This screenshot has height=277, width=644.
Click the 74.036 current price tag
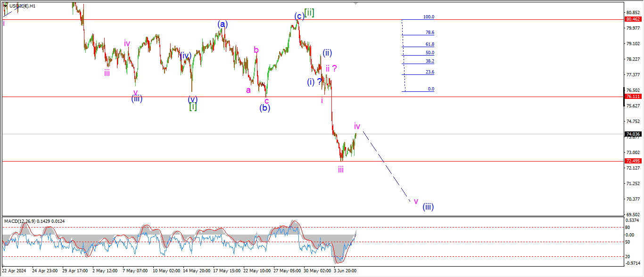point(632,134)
